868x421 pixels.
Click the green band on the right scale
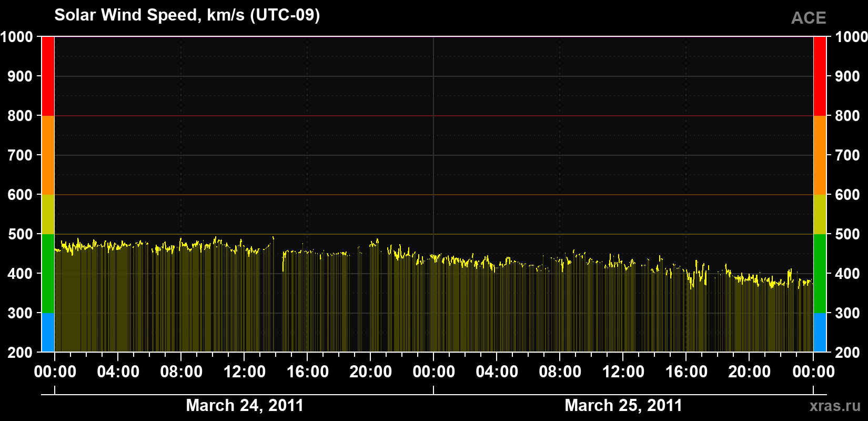click(820, 274)
